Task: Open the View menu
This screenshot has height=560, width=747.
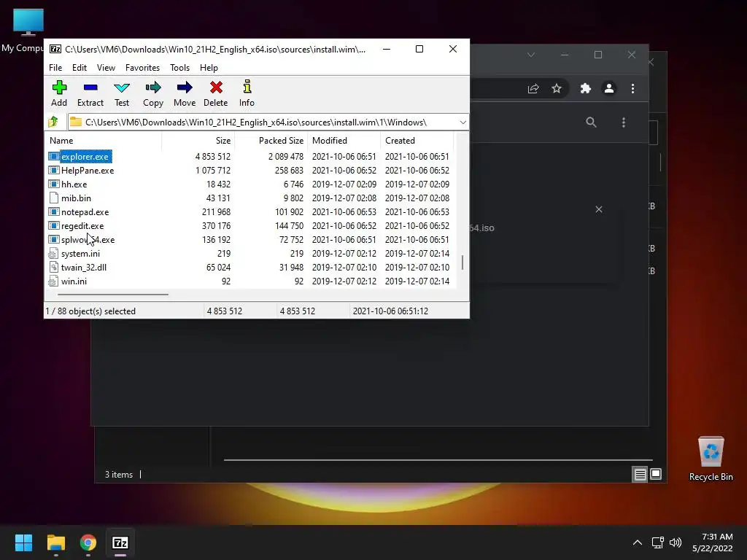Action: (106, 68)
